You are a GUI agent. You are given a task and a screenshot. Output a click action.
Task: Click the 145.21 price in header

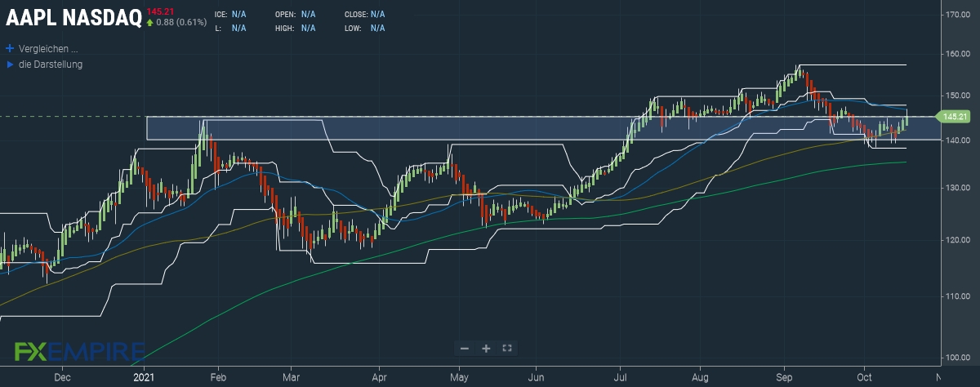click(x=158, y=11)
